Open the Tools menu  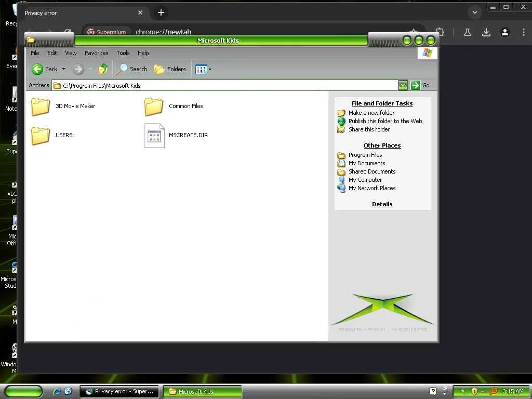click(x=123, y=53)
